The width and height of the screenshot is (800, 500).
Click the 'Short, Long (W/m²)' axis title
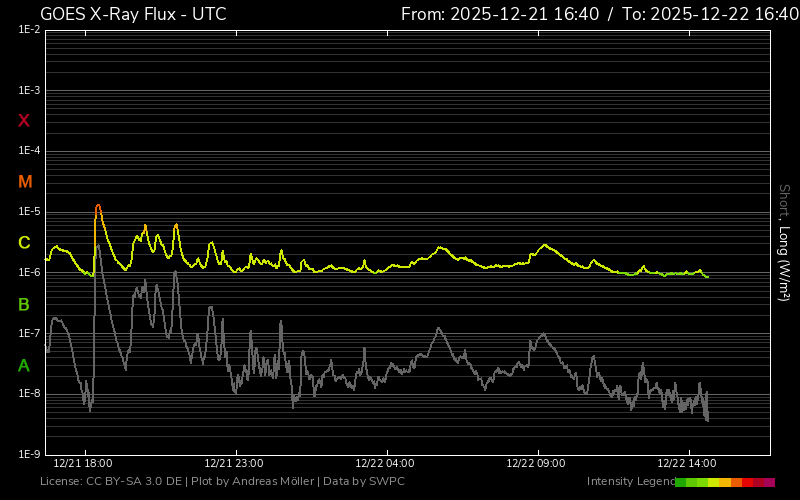(x=784, y=243)
